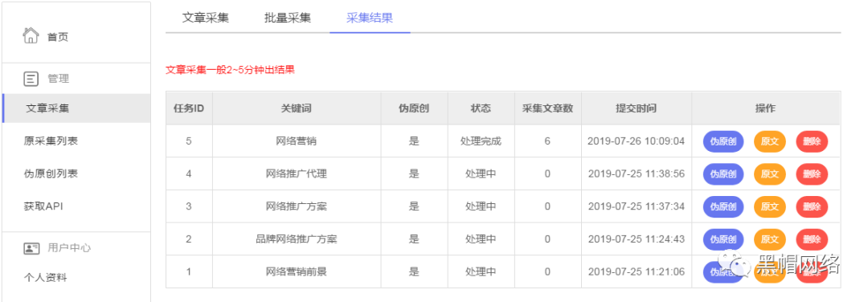This screenshot has height=302, width=868.
Task: Click the 提交时间 column header
Action: [x=636, y=108]
